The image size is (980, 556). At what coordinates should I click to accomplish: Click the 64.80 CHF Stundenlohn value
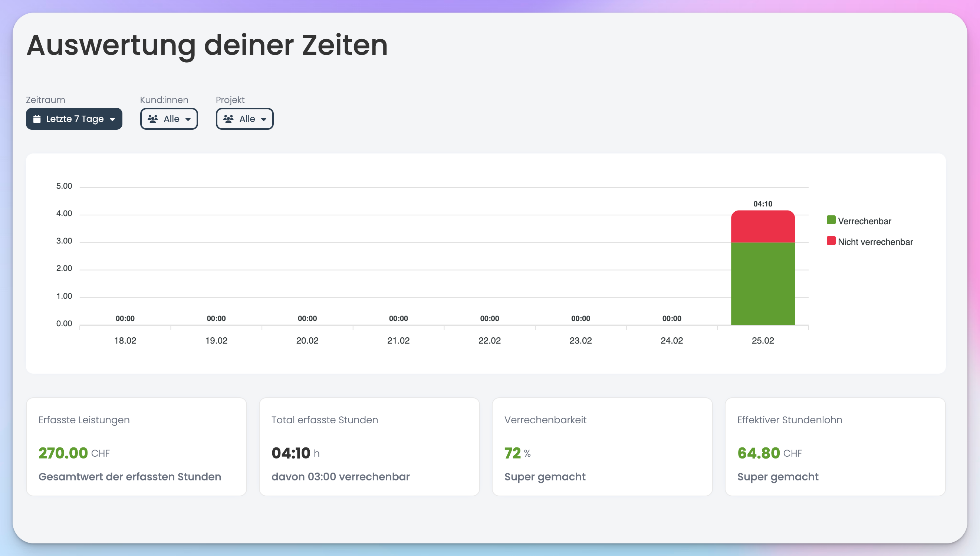point(769,453)
